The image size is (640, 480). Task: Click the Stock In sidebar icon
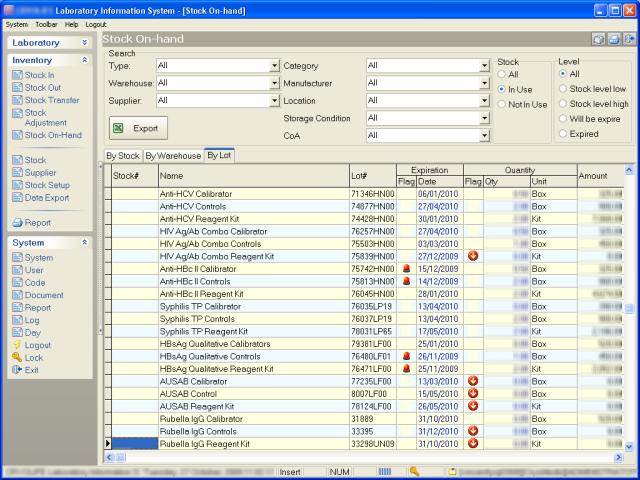coord(17,75)
